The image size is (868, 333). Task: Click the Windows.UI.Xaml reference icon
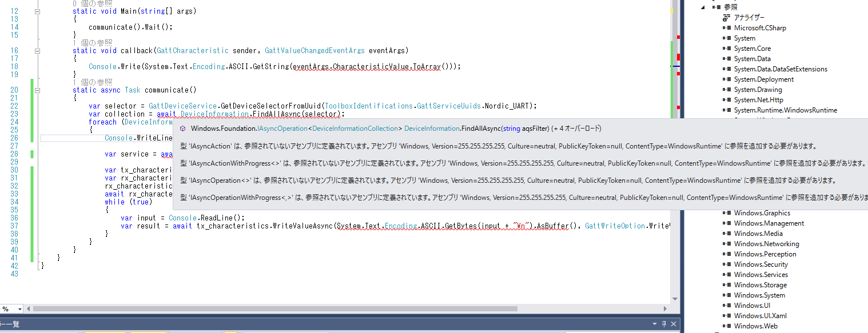726,316
